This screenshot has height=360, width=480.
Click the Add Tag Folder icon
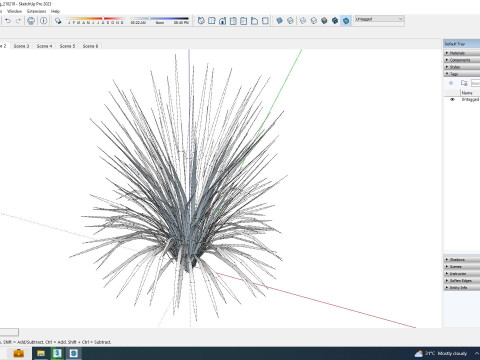pyautogui.click(x=464, y=83)
